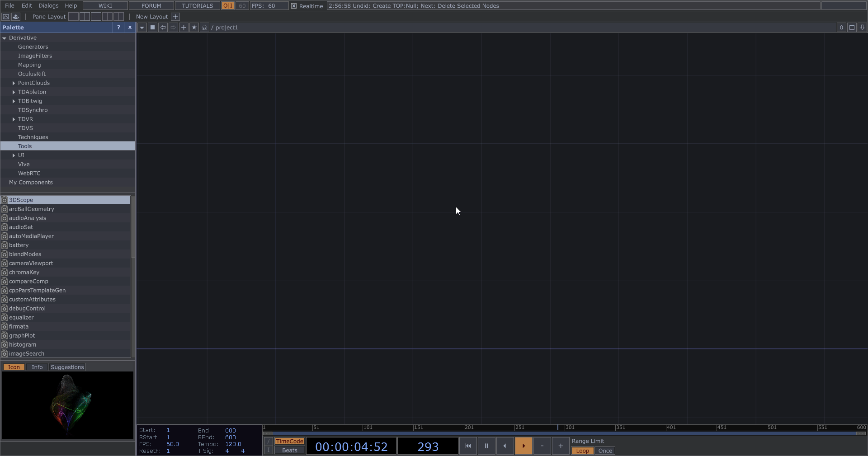Click the home network icon in path bar
868x456 pixels.
204,28
